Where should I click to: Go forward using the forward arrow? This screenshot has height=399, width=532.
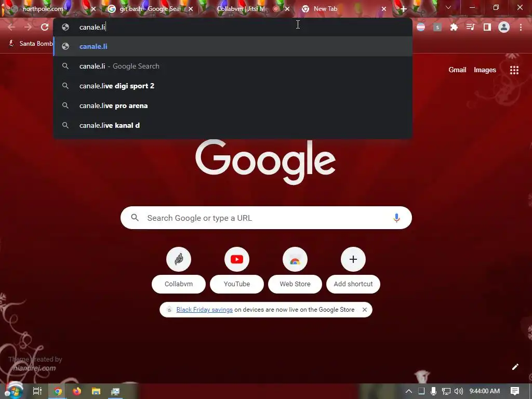click(x=28, y=27)
